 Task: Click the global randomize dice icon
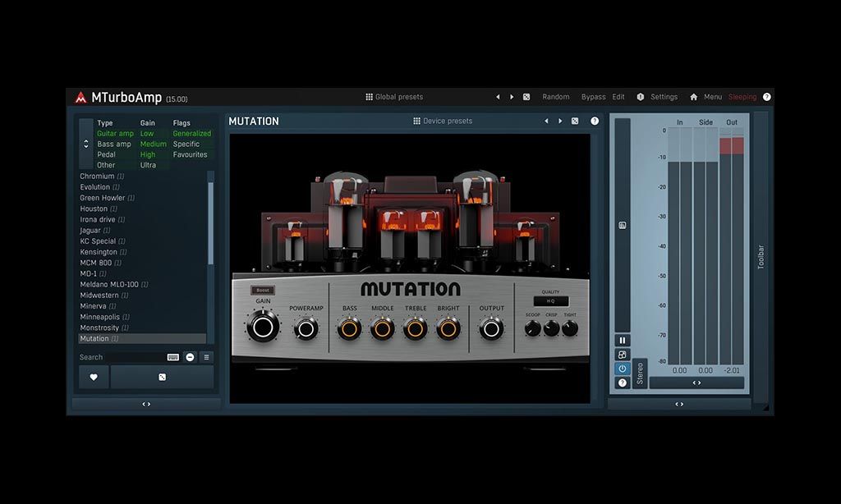pyautogui.click(x=526, y=97)
